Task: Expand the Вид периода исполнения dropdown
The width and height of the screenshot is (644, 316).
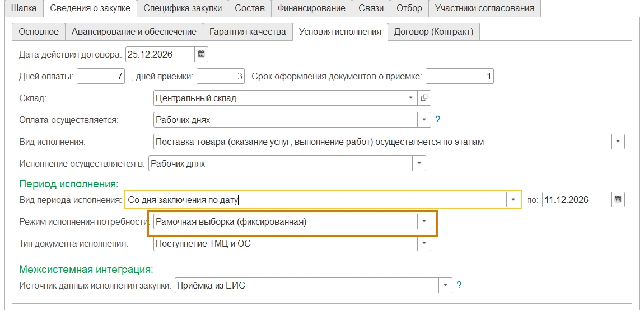Action: pos(514,200)
